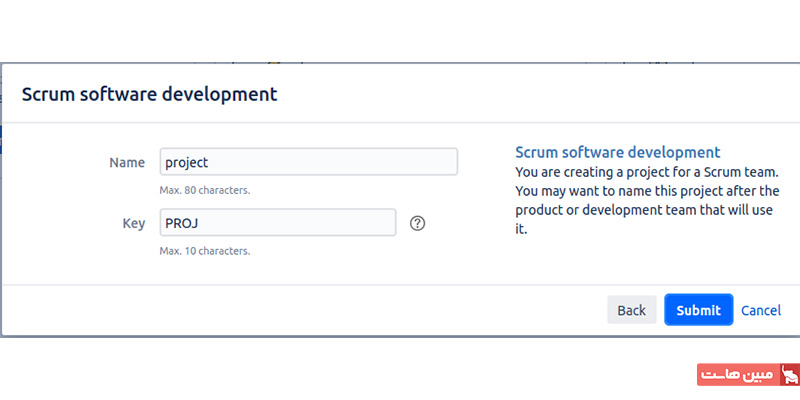Click the word project inside Name field

[x=187, y=163]
